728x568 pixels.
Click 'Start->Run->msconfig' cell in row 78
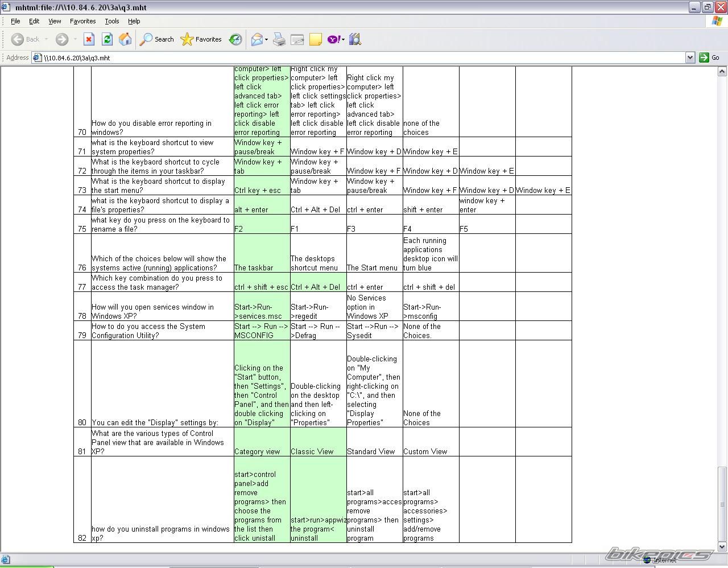pos(431,307)
